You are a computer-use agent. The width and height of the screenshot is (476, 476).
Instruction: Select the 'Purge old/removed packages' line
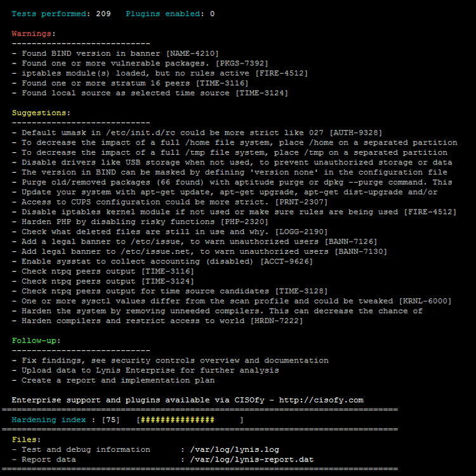click(x=232, y=182)
